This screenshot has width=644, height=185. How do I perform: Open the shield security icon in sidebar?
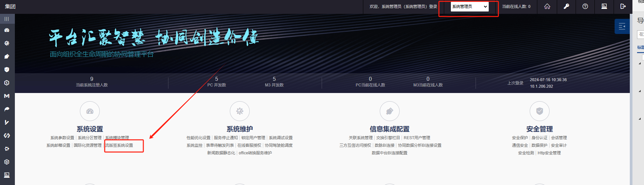click(7, 70)
